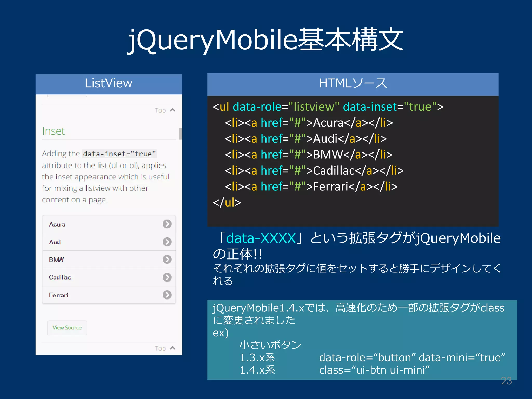Click the Cadillac code line in HTML source
Screen dimensions: 532x399
click(x=314, y=171)
